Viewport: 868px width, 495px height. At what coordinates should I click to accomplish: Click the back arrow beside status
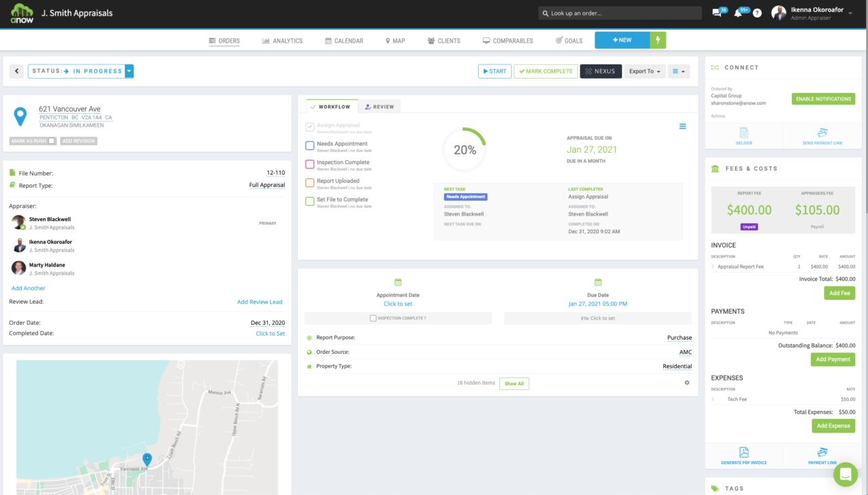17,71
